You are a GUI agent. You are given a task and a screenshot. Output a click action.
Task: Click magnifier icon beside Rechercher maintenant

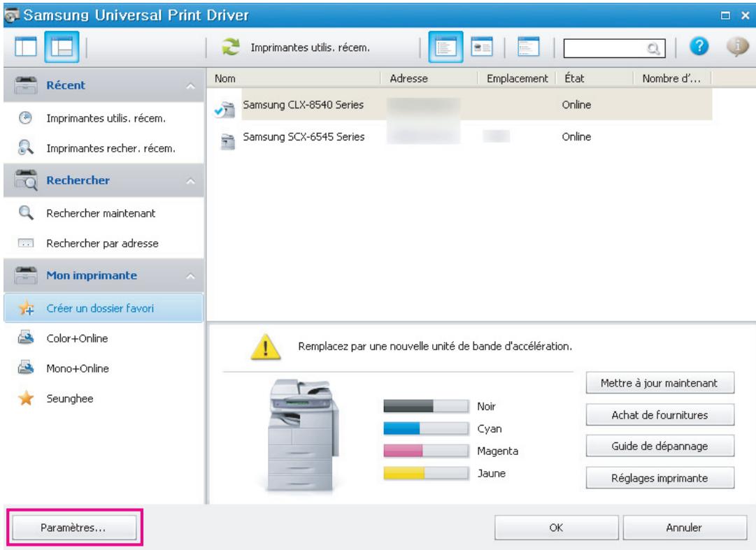[x=26, y=213]
